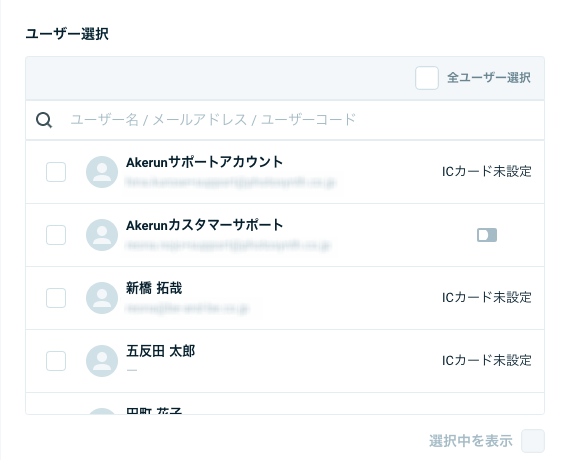Select the 新橋 拓哉 name row

[x=285, y=298]
